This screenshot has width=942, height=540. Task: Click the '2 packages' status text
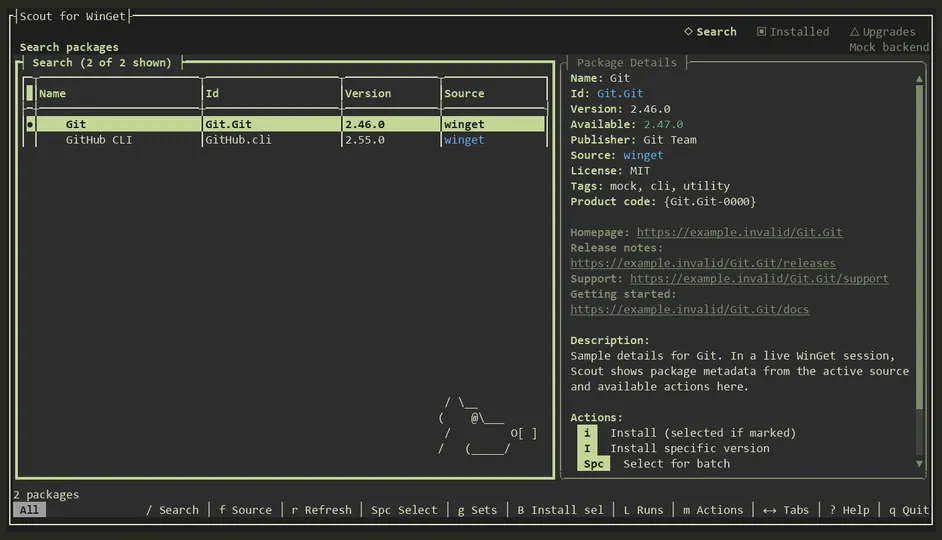(46, 495)
